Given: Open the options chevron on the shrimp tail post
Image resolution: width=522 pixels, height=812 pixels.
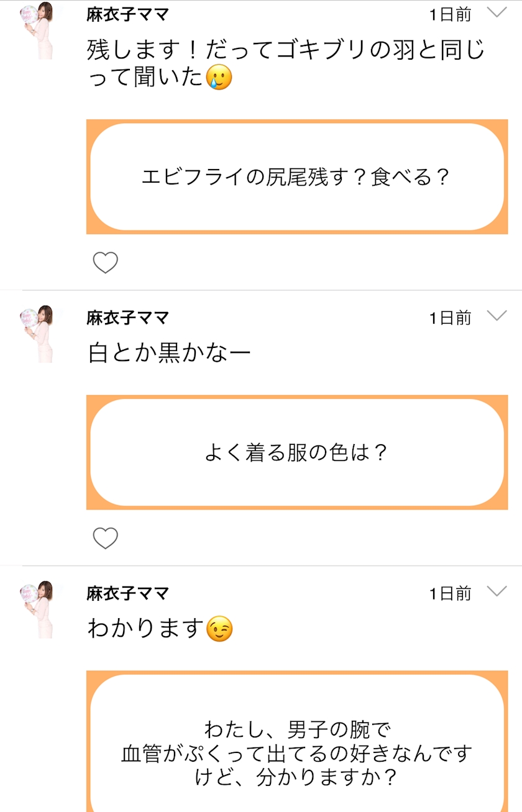Looking at the screenshot, I should pos(497,13).
